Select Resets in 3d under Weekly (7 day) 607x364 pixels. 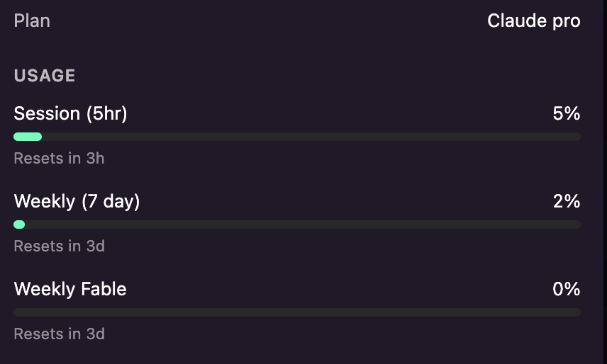[x=60, y=246]
